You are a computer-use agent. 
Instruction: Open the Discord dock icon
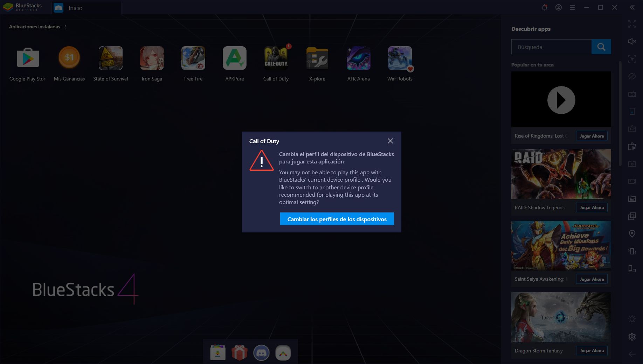click(x=261, y=352)
